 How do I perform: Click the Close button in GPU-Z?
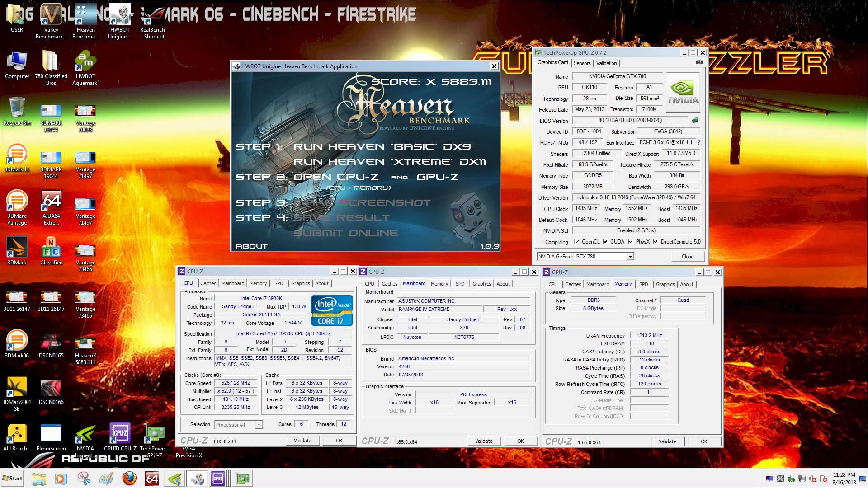687,257
